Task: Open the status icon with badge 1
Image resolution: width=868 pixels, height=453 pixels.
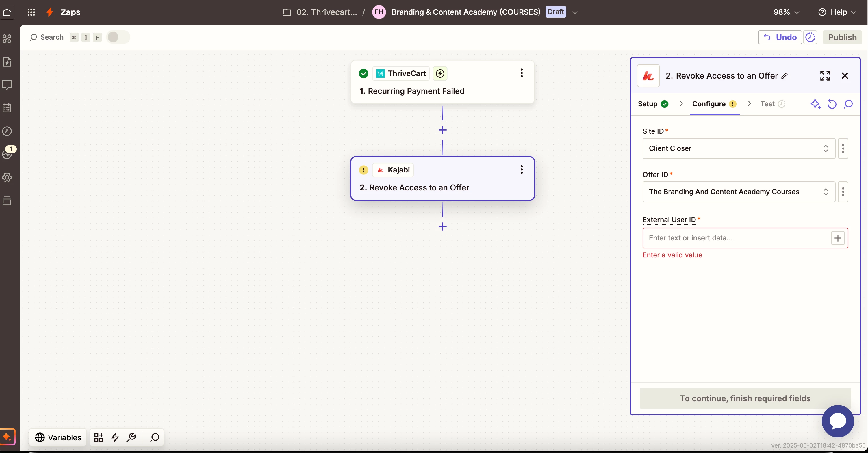Action: [8, 153]
